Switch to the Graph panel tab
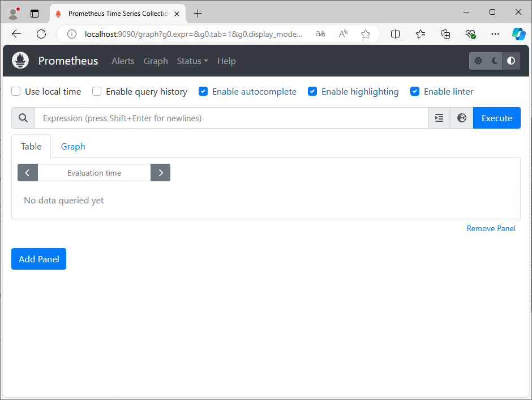 tap(73, 146)
